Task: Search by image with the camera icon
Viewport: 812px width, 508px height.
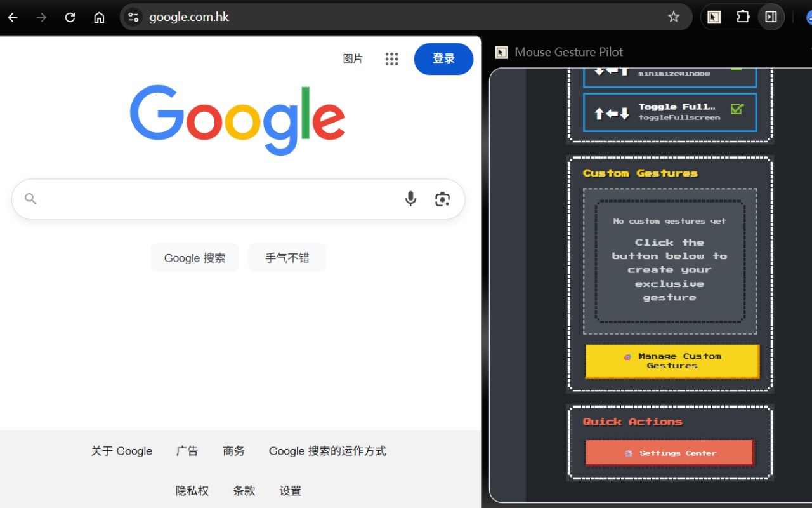Action: 442,199
